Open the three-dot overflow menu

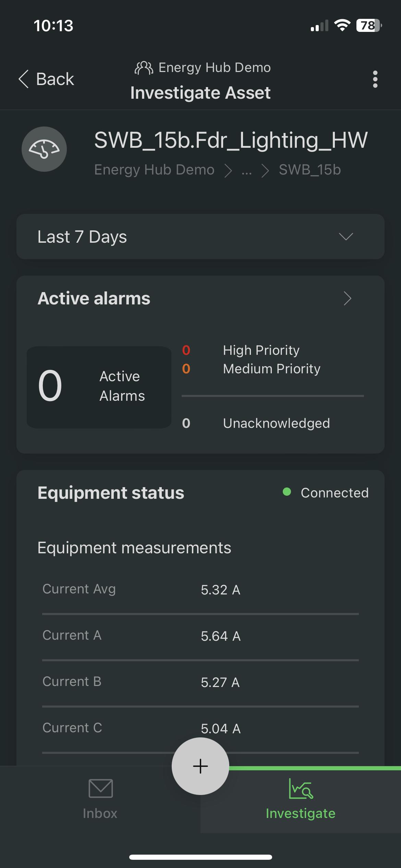click(x=375, y=79)
